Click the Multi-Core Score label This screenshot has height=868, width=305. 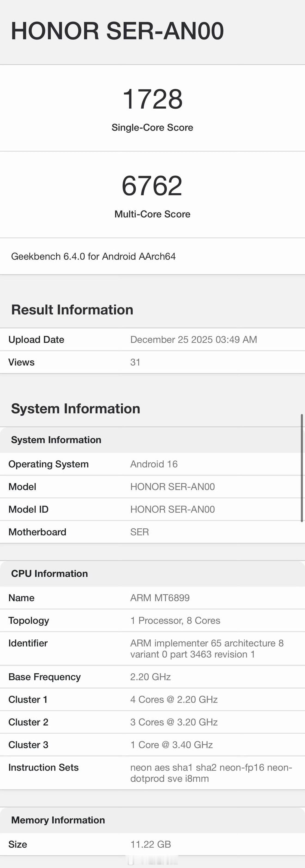tap(152, 214)
